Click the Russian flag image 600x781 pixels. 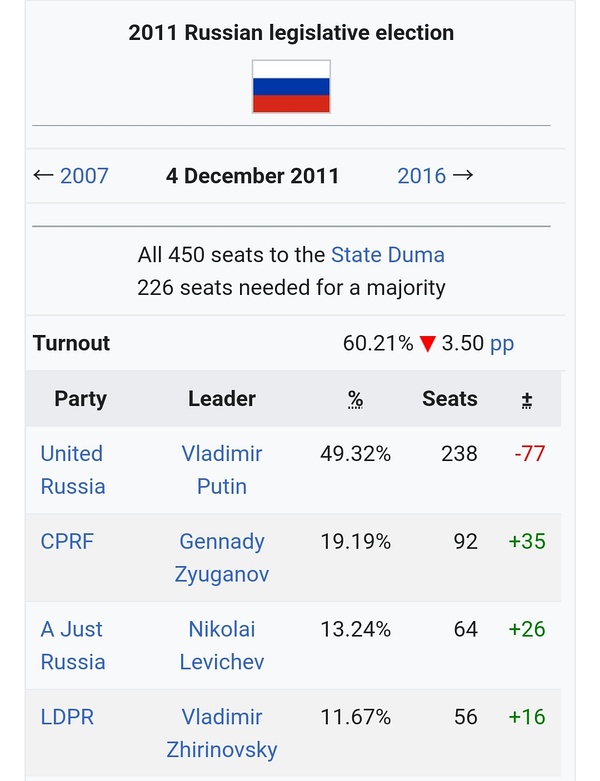pos(291,86)
